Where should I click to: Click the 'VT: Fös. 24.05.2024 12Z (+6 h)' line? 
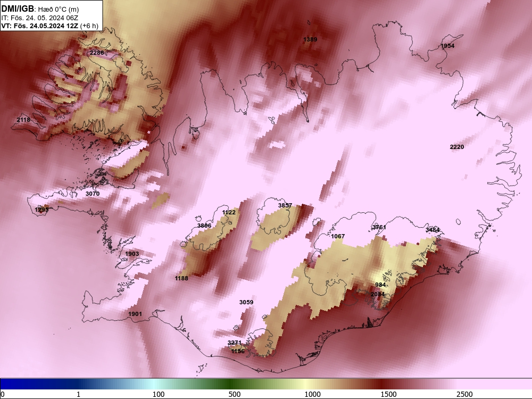coord(50,26)
